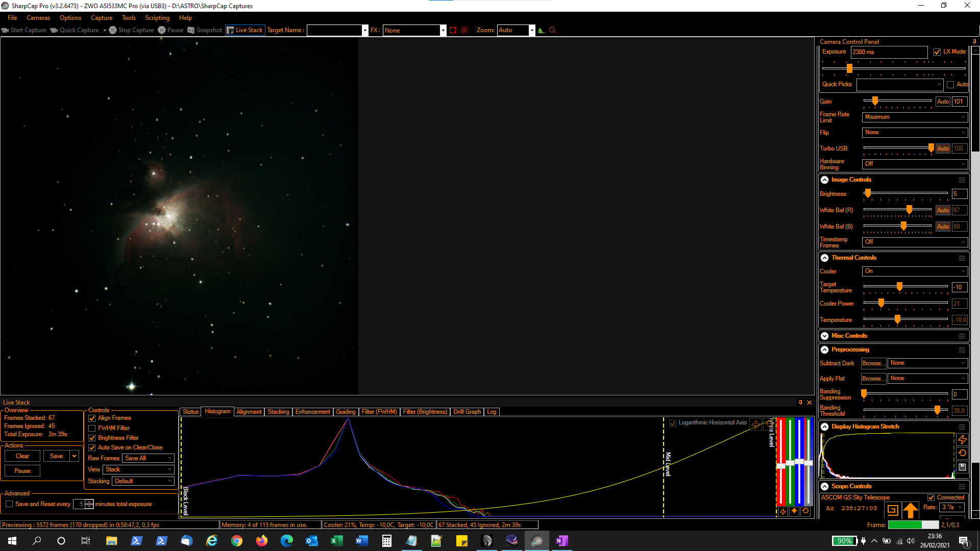Click the Gain slider handle
The image size is (980, 551).
pos(875,101)
